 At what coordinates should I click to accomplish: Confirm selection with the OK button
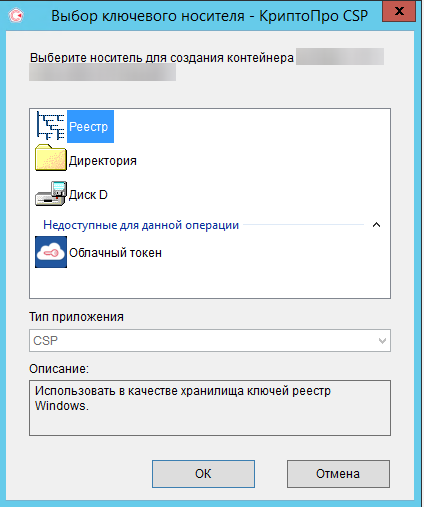click(203, 474)
